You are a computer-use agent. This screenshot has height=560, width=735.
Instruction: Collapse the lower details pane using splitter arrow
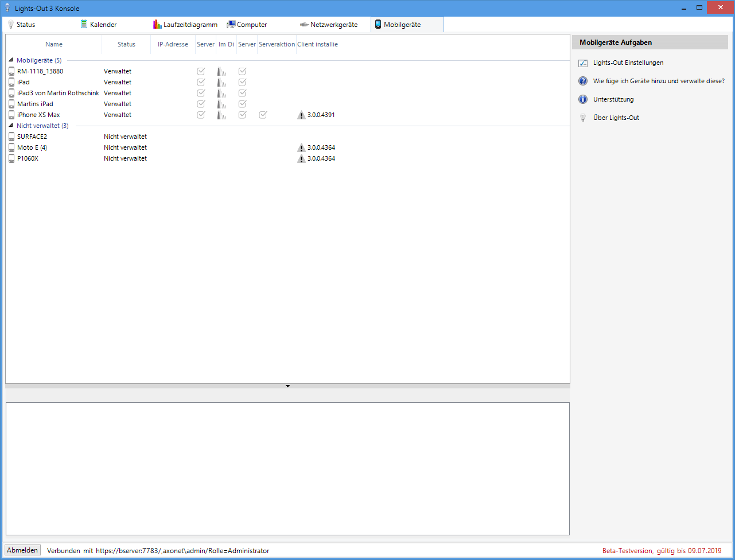point(287,386)
